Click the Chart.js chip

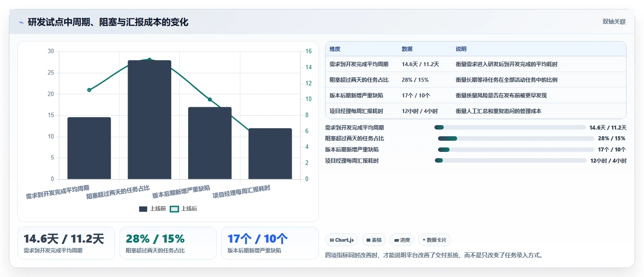point(342,240)
